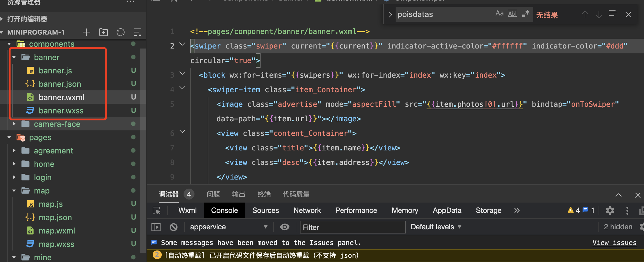Open the Performance devtools tab
Image resolution: width=644 pixels, height=262 pixels.
click(356, 210)
